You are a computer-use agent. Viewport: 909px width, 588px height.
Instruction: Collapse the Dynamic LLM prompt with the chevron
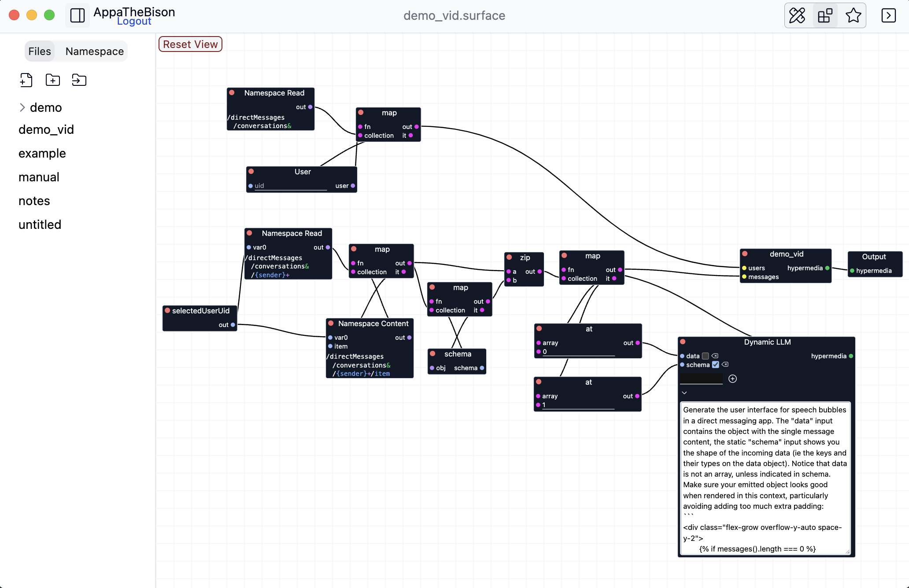tap(684, 393)
